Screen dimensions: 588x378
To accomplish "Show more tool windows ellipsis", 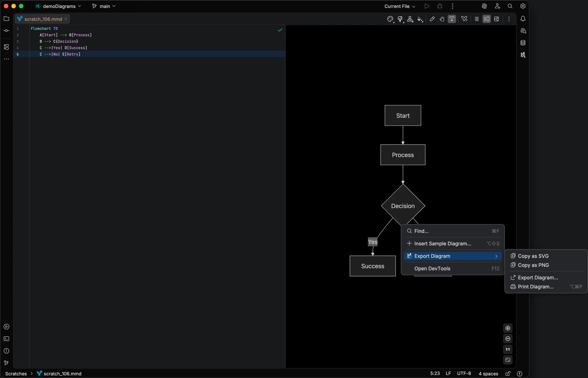I will pos(6,59).
